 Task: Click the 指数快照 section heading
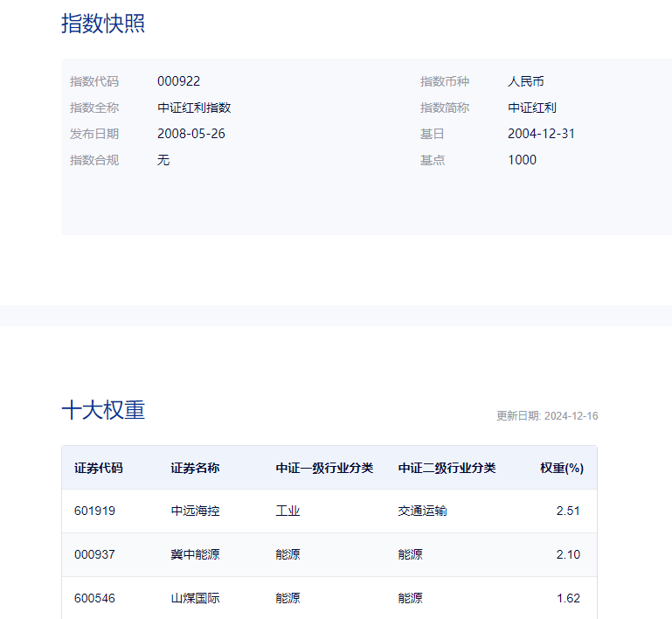click(x=103, y=24)
